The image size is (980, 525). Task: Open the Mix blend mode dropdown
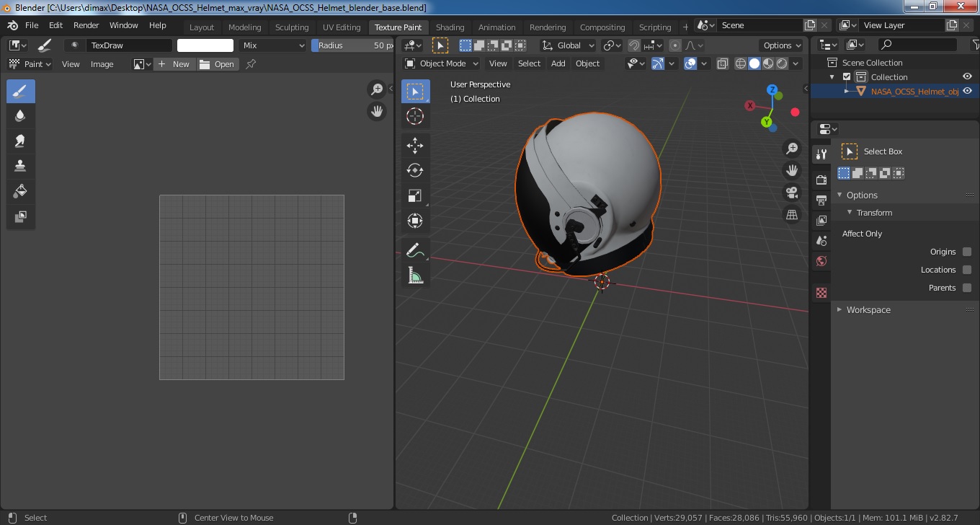[x=274, y=45]
